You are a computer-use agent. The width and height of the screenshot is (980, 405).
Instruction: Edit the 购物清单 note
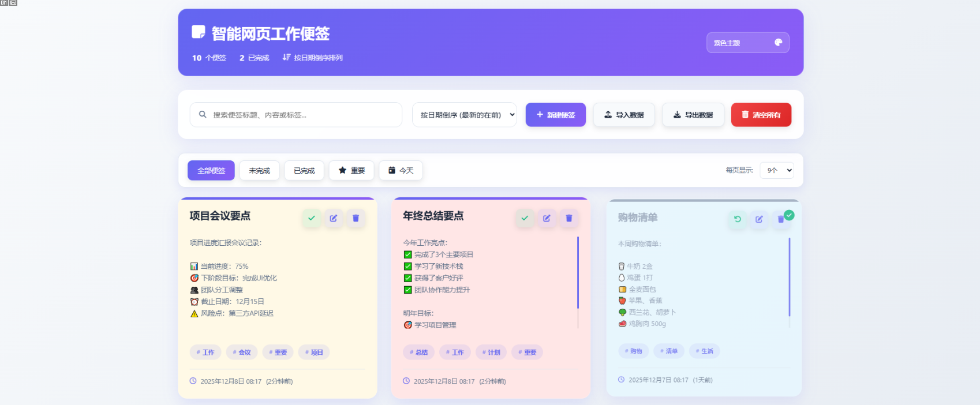pos(759,219)
